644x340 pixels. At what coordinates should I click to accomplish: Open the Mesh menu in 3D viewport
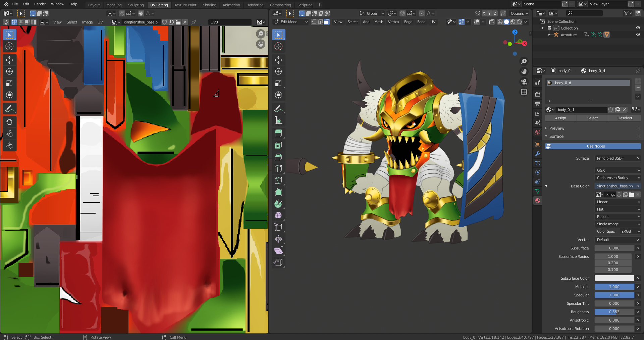(x=379, y=22)
